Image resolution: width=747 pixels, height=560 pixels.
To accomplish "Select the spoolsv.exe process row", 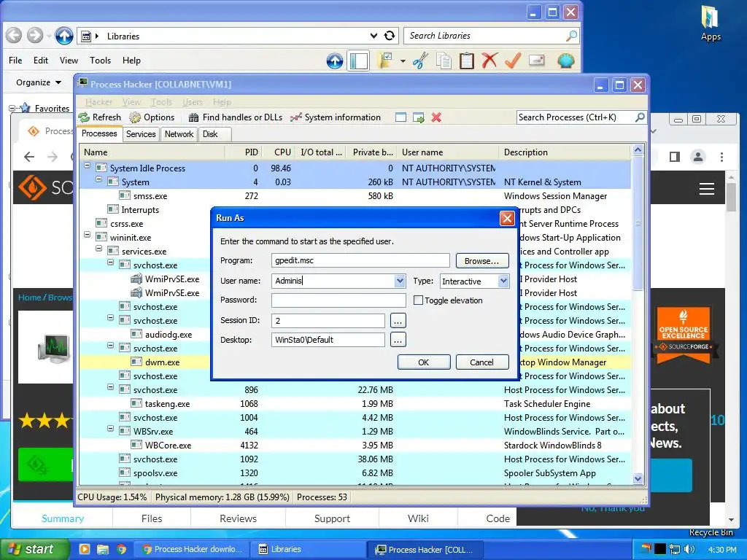I will tap(355, 473).
